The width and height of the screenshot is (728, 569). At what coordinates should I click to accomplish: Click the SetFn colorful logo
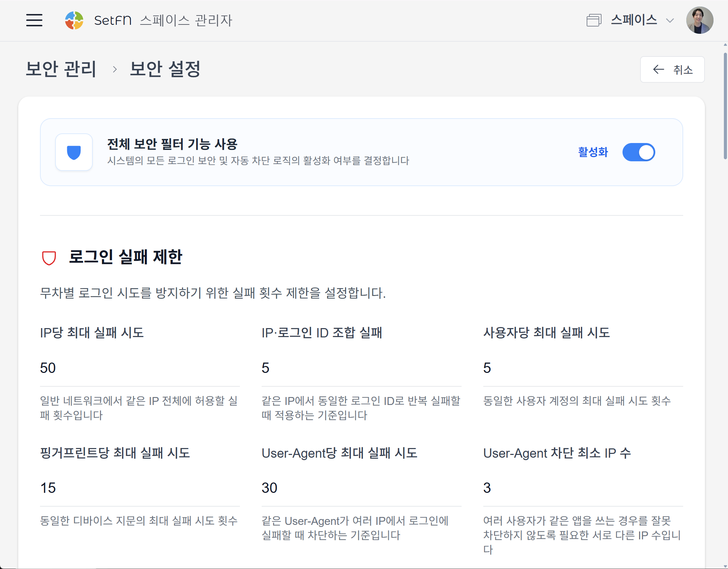click(74, 20)
